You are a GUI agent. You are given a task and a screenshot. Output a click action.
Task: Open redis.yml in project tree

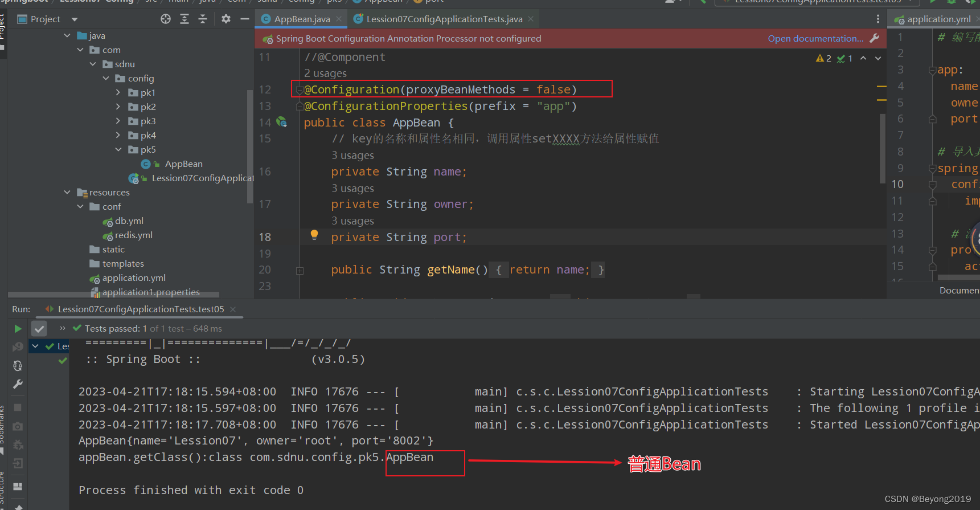tap(133, 235)
